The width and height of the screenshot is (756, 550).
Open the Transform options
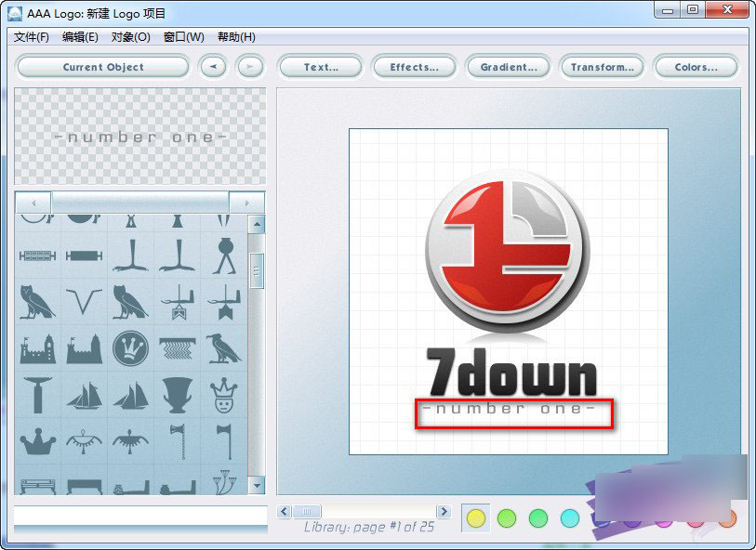tap(602, 66)
